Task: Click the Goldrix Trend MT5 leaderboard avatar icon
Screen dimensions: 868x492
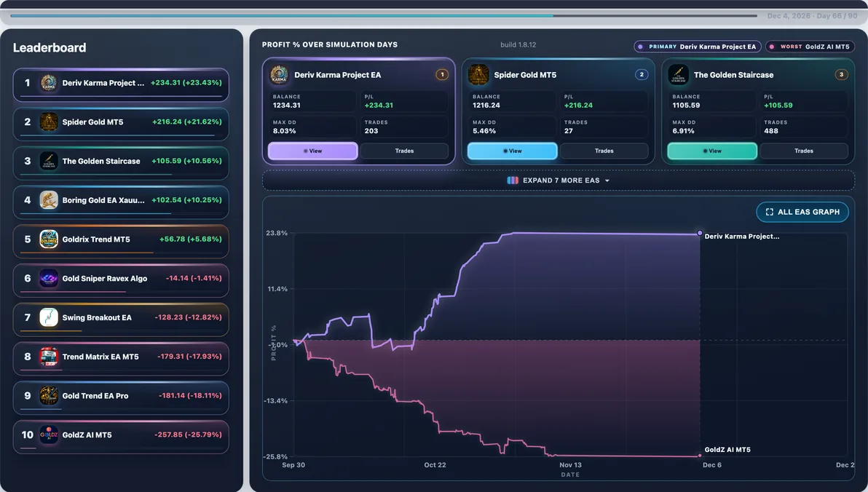Action: click(x=49, y=239)
